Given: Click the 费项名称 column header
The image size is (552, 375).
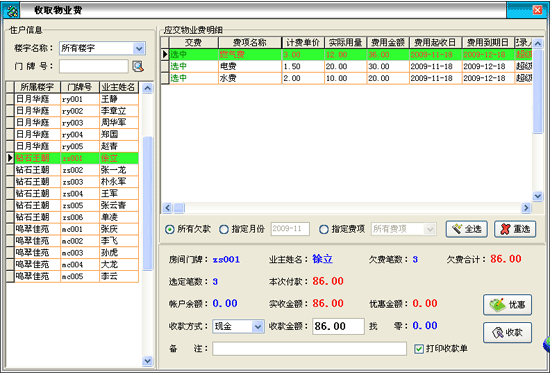Looking at the screenshot, I should (x=250, y=43).
